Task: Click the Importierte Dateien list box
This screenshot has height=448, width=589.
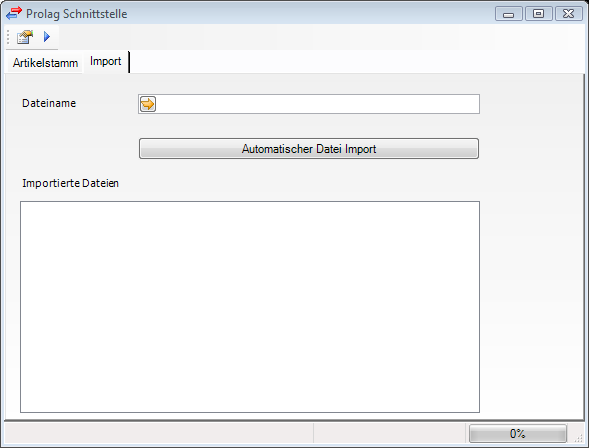Action: click(x=250, y=307)
